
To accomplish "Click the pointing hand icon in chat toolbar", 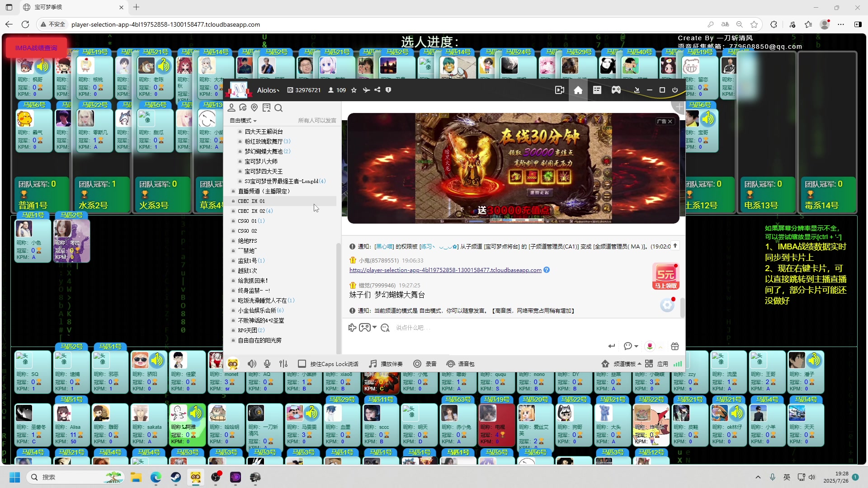I will (x=352, y=328).
